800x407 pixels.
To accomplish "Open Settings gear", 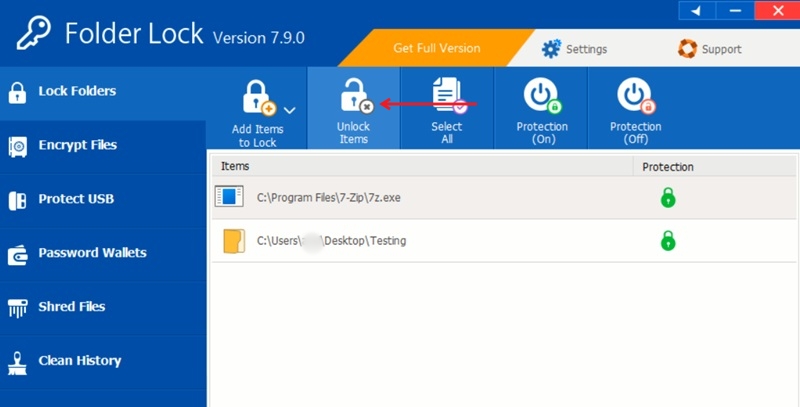I will click(551, 49).
